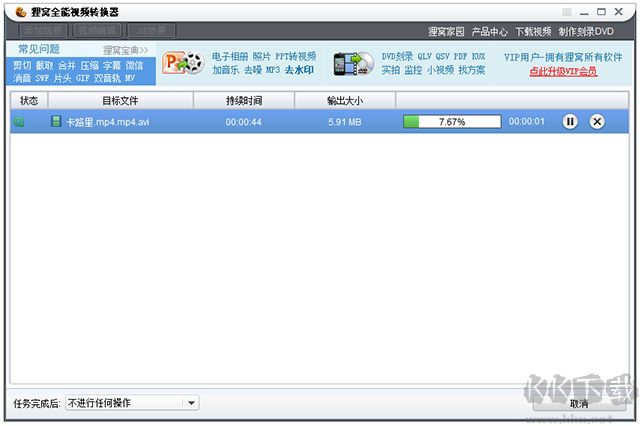Open the 狸窝宝典>> link
The height and width of the screenshot is (426, 640).
tap(125, 51)
